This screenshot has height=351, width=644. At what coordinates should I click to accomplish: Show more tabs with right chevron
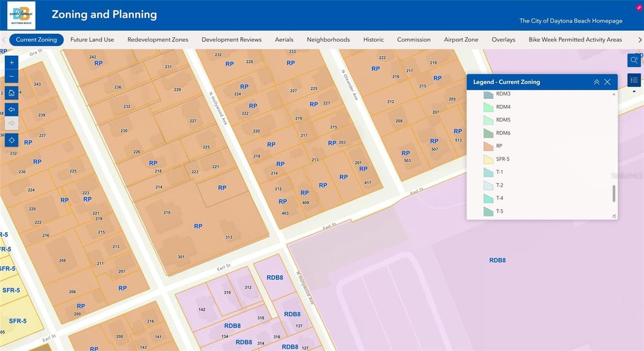(639, 40)
